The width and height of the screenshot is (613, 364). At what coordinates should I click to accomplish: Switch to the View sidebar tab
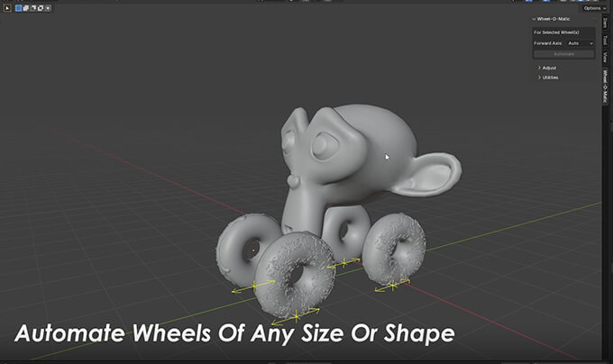coord(605,57)
